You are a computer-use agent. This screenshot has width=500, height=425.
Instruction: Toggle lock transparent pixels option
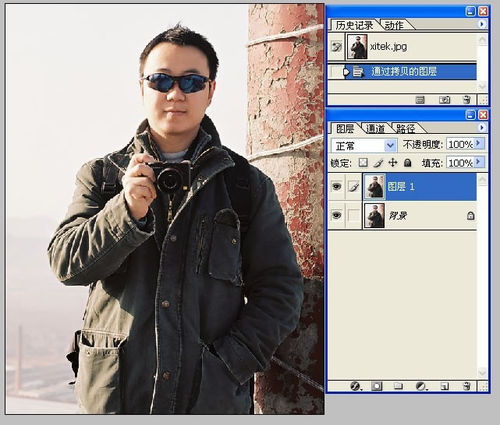click(363, 163)
